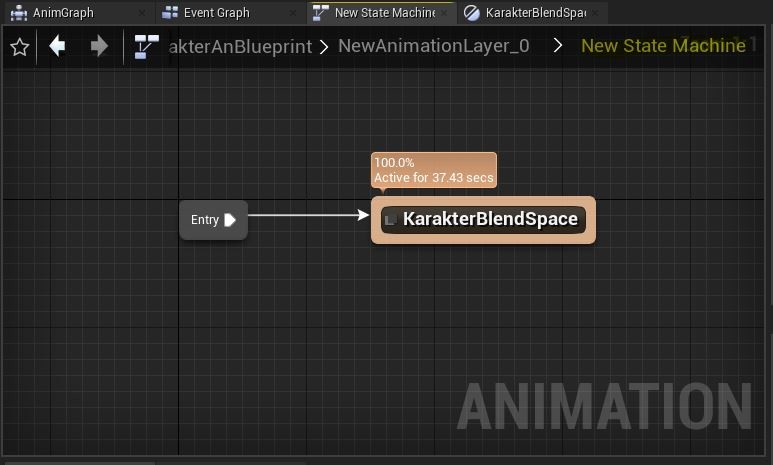The height and width of the screenshot is (465, 773).
Task: Go to akterAnBlueprint breadcrumb
Action: point(240,46)
